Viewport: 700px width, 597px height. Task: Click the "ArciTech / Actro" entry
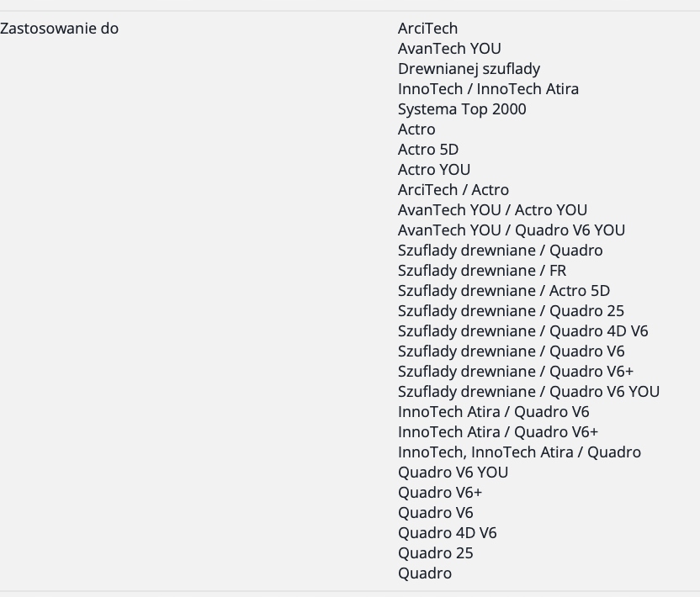[x=453, y=190]
